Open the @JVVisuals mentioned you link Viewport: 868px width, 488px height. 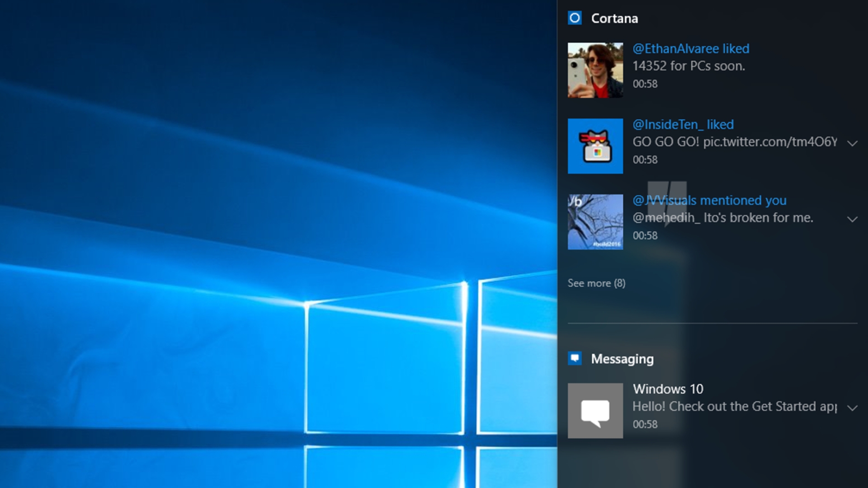click(x=709, y=200)
